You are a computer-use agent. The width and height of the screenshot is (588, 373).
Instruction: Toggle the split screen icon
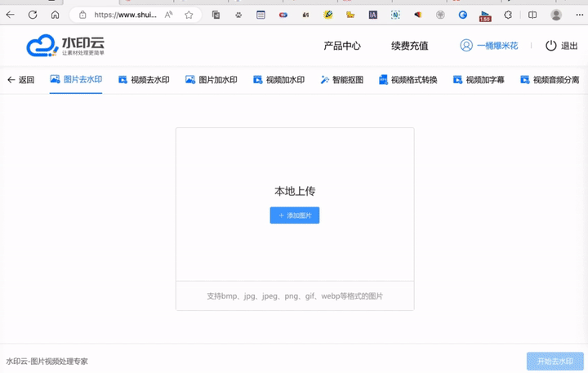click(x=532, y=15)
